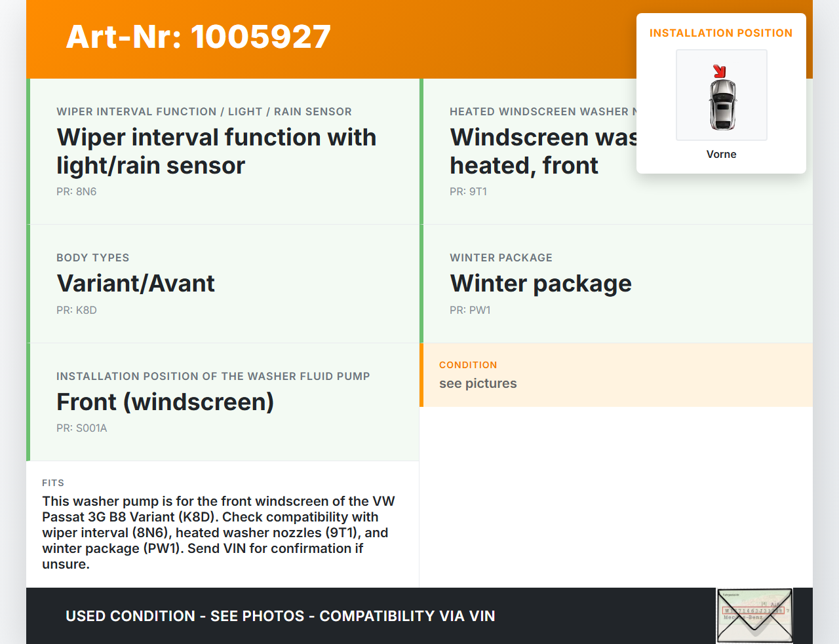Click the orange CONDITION label
Screen dimensions: 839x644
pyautogui.click(x=468, y=365)
